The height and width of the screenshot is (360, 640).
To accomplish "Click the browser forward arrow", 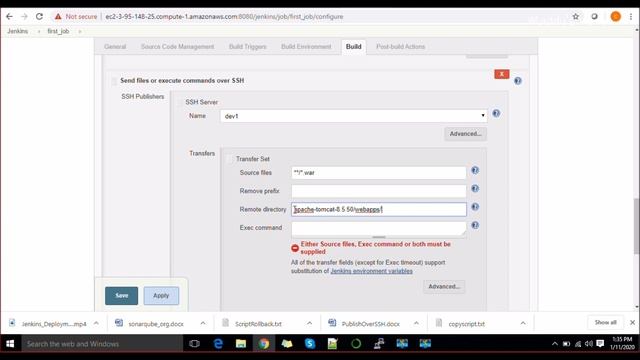I will click(x=24, y=17).
